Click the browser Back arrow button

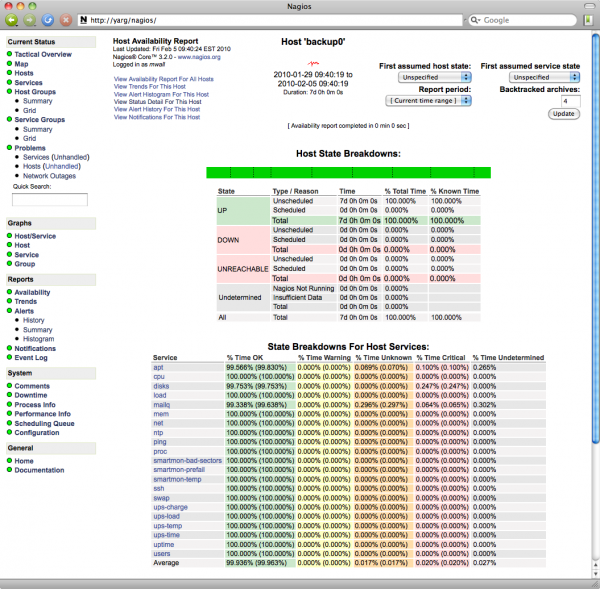tap(12, 19)
